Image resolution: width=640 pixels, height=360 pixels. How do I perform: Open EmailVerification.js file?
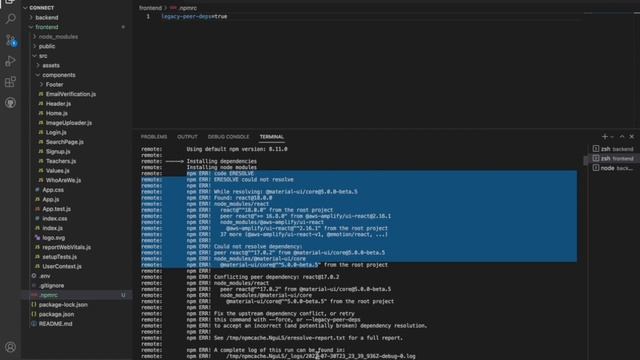(71, 94)
